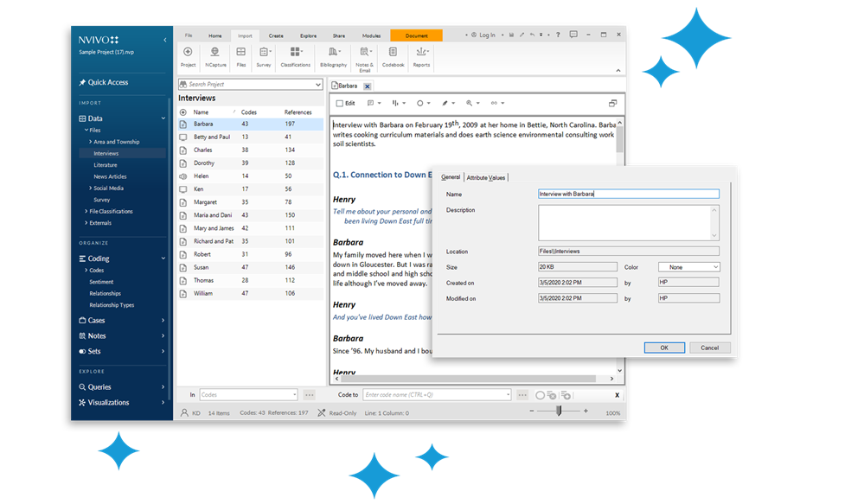Switch to Attribute Values tab in dialog
864x504 pixels.
tap(485, 177)
